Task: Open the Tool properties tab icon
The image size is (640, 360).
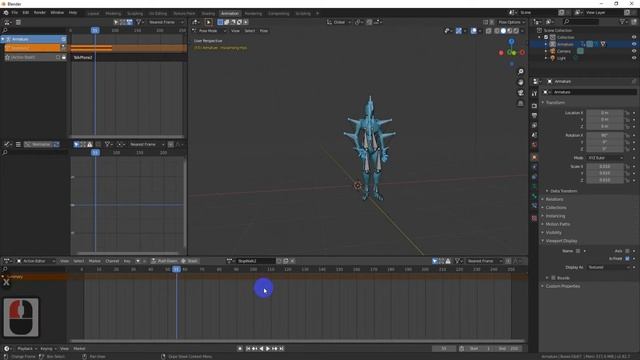Action: (534, 93)
